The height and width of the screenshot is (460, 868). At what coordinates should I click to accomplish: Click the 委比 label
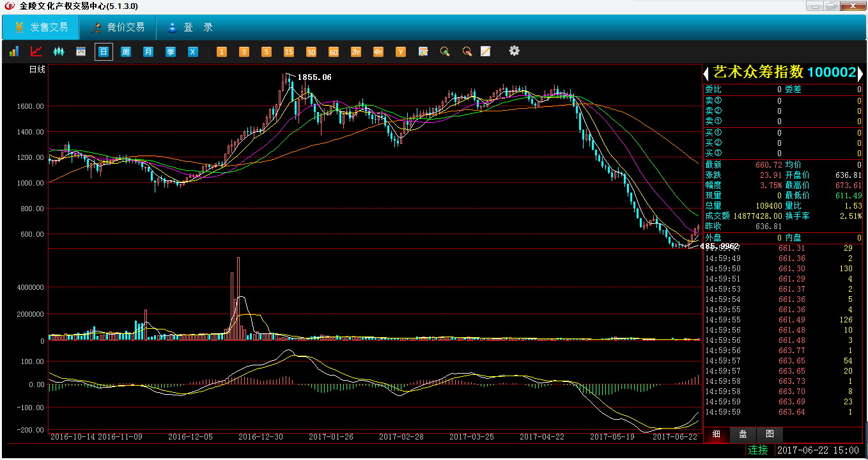(713, 90)
